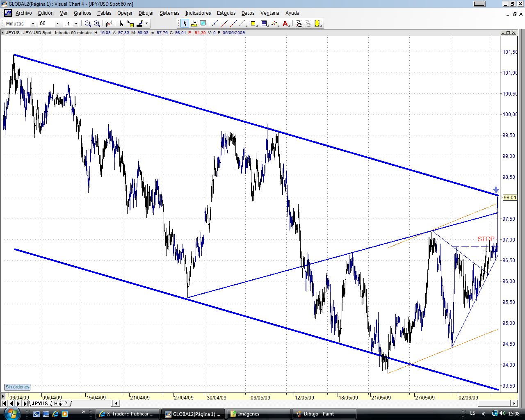Select the blue horizontal lines tool
This screenshot has width=525, height=420.
(x=264, y=24)
